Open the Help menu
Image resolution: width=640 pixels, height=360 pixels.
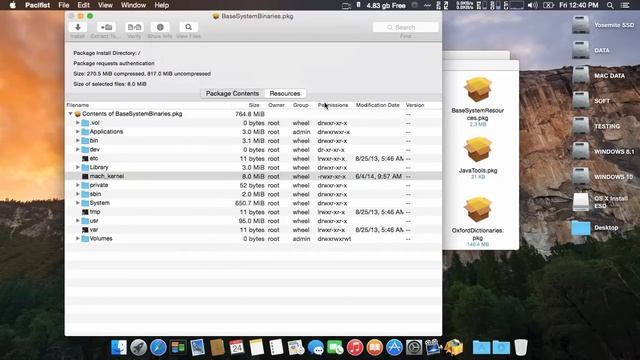[x=162, y=5]
